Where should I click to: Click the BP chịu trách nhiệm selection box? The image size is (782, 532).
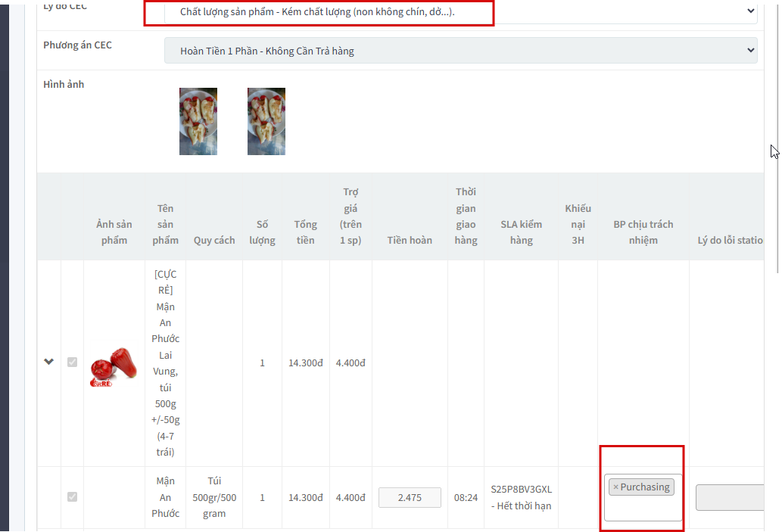click(x=643, y=497)
